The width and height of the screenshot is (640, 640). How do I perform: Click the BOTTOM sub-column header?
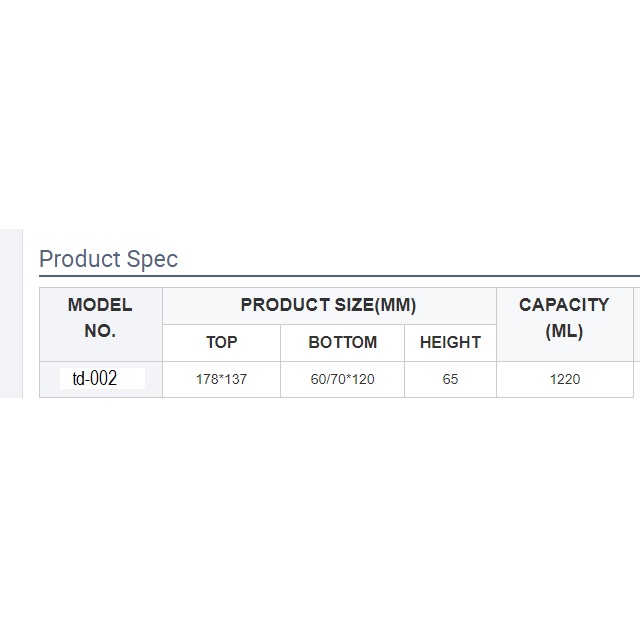click(342, 342)
